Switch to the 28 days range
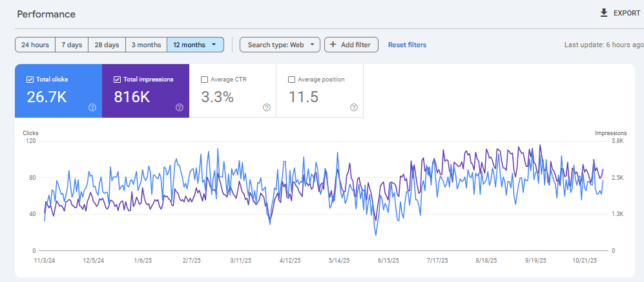 pos(107,45)
